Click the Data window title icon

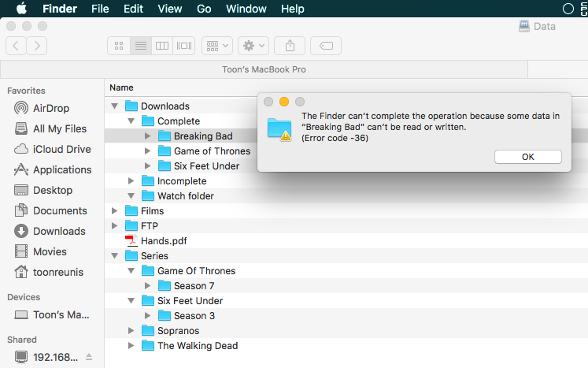pyautogui.click(x=524, y=26)
